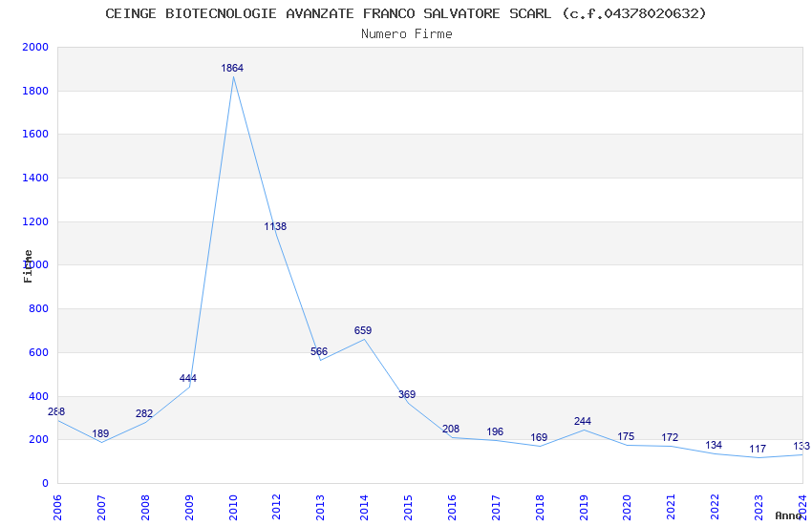Screen dimensions: 812x525
Task: Click the Firme y-axis title
Action: click(x=28, y=266)
